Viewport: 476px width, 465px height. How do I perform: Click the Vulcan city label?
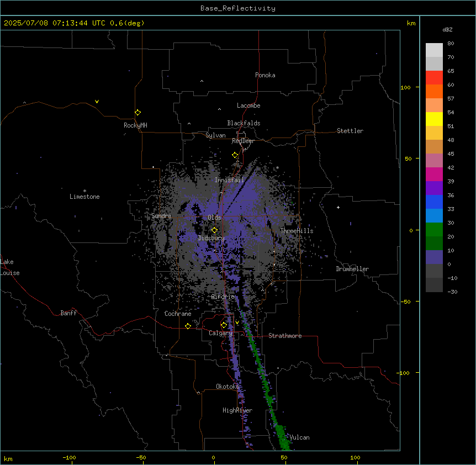pos(299,437)
